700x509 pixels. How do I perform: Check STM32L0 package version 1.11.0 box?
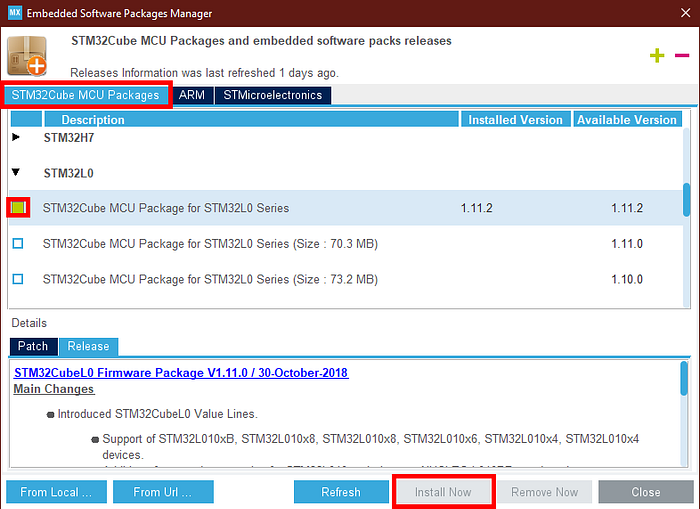(x=18, y=243)
